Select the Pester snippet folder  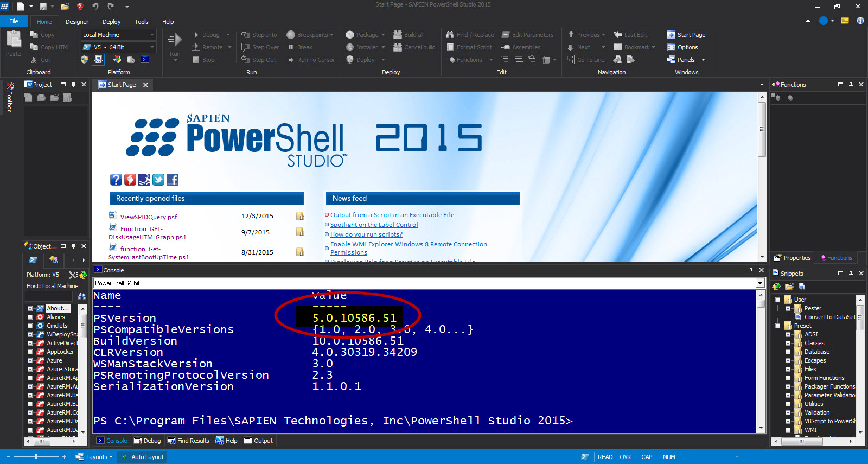(x=812, y=308)
